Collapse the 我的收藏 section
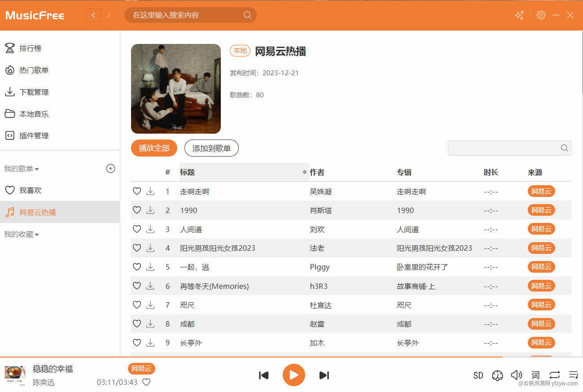The height and width of the screenshot is (392, 583). click(22, 235)
